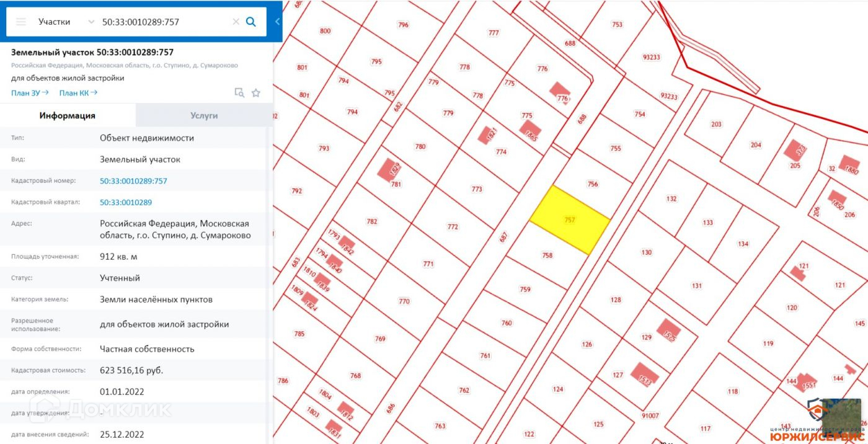
Task: Click the satellite map thumbnail
Action: (843, 417)
